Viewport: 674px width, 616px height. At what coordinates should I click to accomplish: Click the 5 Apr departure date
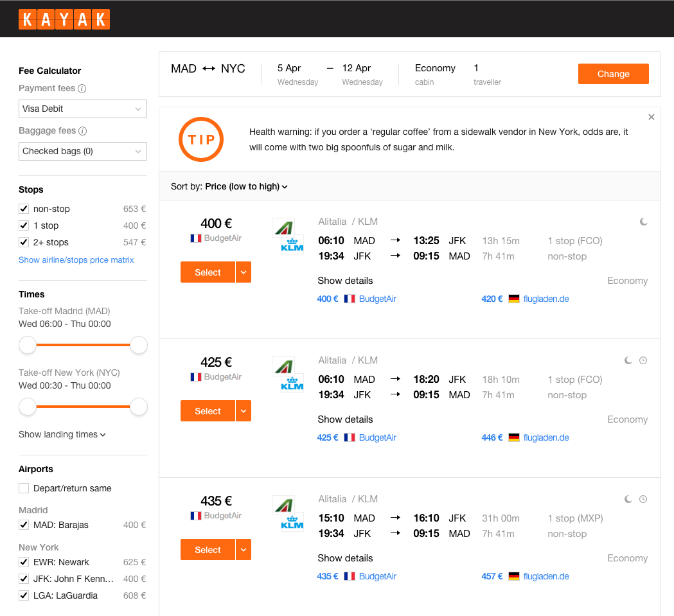297,75
